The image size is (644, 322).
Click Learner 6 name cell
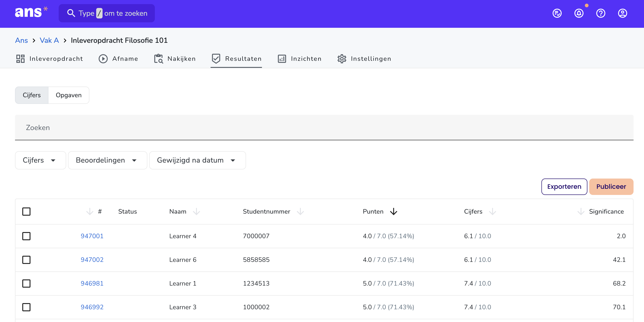pos(183,260)
